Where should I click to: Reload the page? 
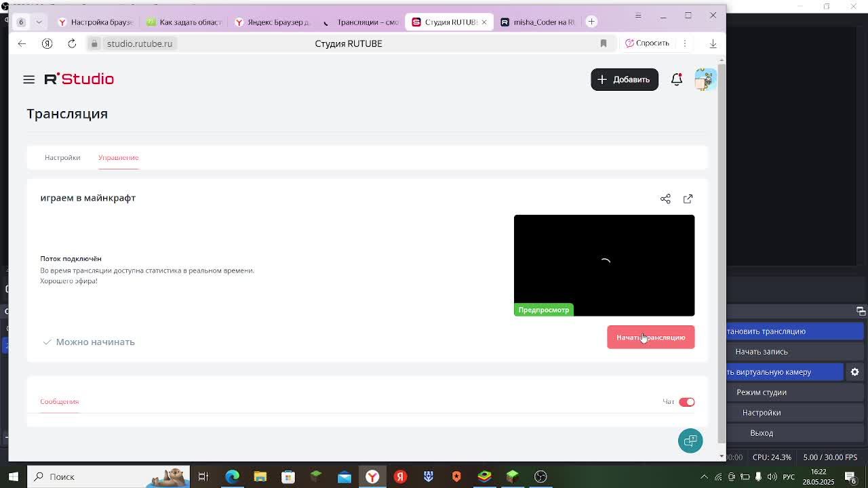[x=72, y=43]
